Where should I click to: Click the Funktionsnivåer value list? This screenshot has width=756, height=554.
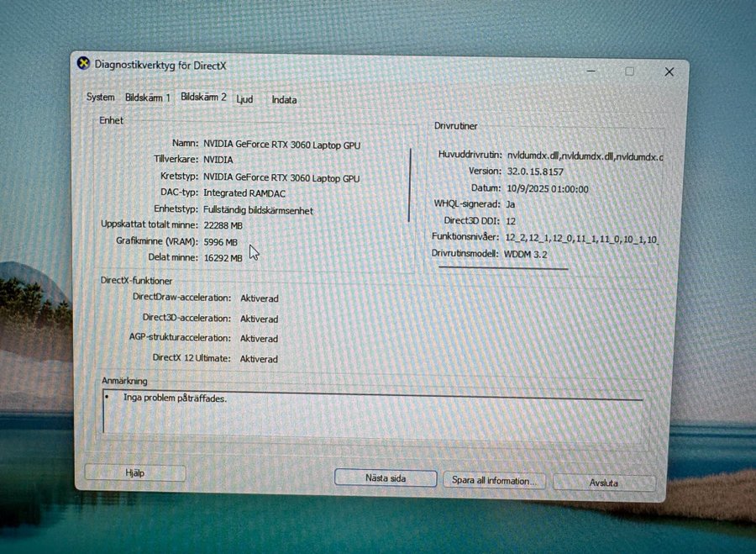click(580, 238)
